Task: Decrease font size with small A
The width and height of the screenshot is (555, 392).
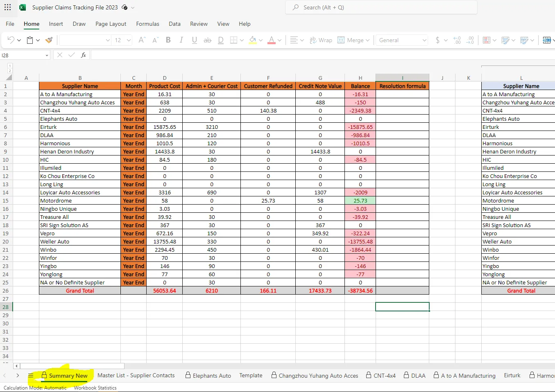Action: click(155, 40)
